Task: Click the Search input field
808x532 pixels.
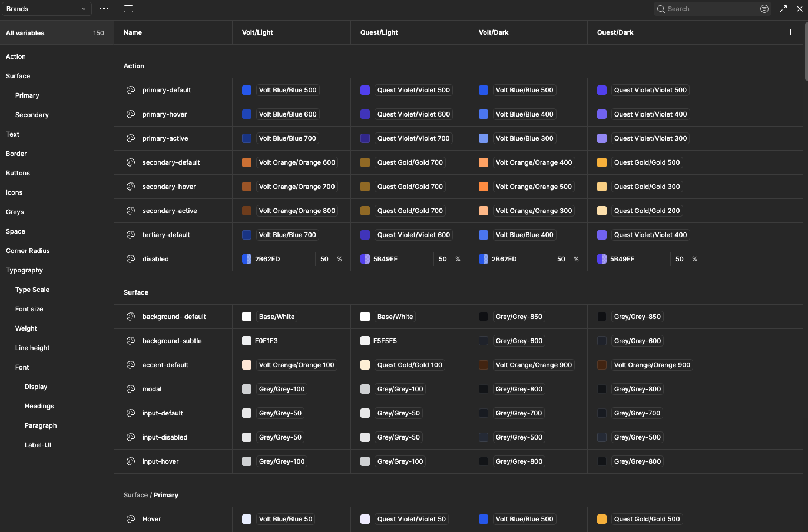Action: pos(710,9)
